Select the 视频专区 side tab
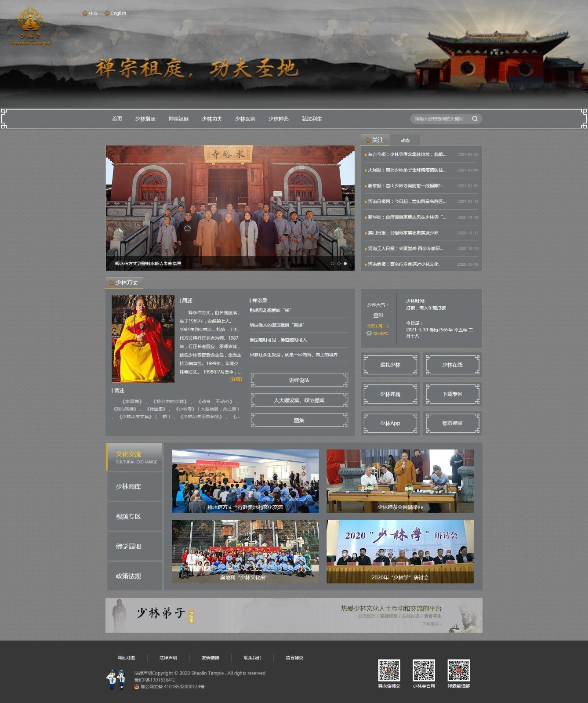588x703 pixels. click(135, 517)
